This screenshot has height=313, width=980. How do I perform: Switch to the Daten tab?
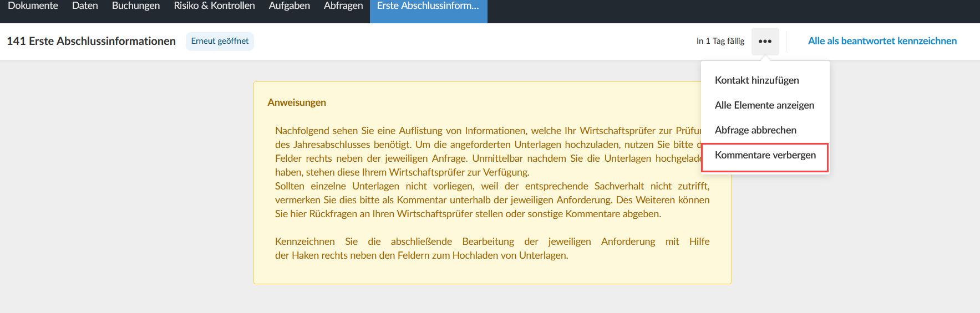pyautogui.click(x=85, y=6)
